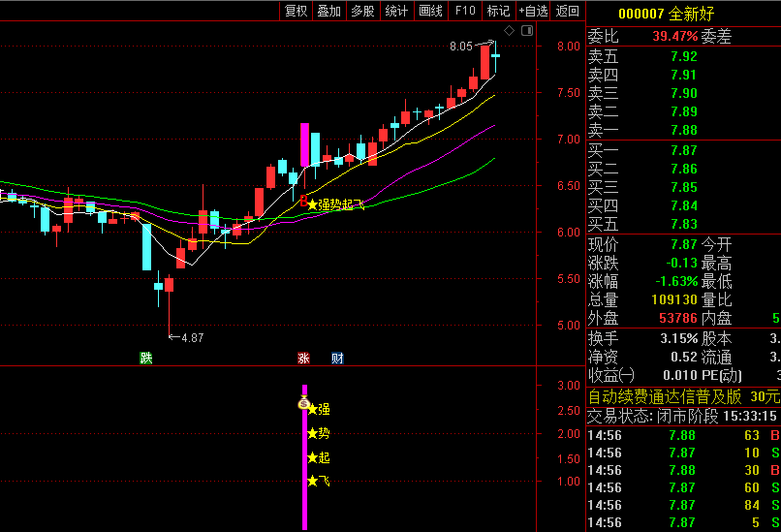Select 卖一 price 7.88
781x532 pixels.
[684, 130]
